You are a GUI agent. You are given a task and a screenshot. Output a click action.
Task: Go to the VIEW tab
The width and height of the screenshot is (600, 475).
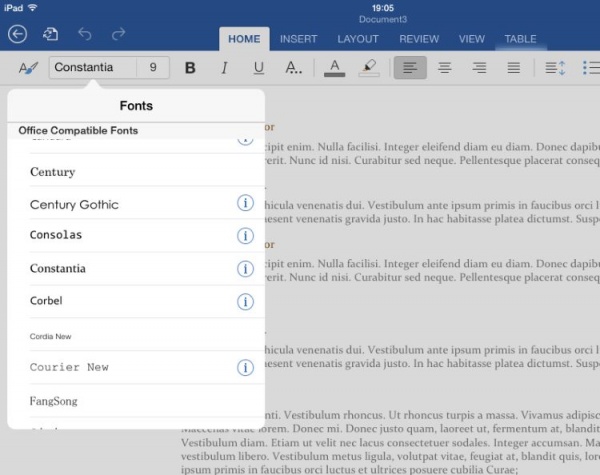(472, 39)
